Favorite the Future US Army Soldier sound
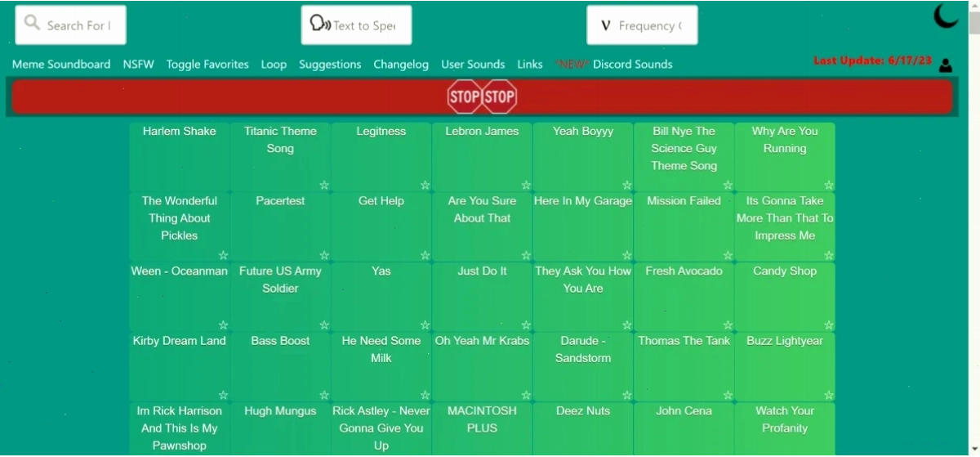980x457 pixels. click(x=324, y=325)
